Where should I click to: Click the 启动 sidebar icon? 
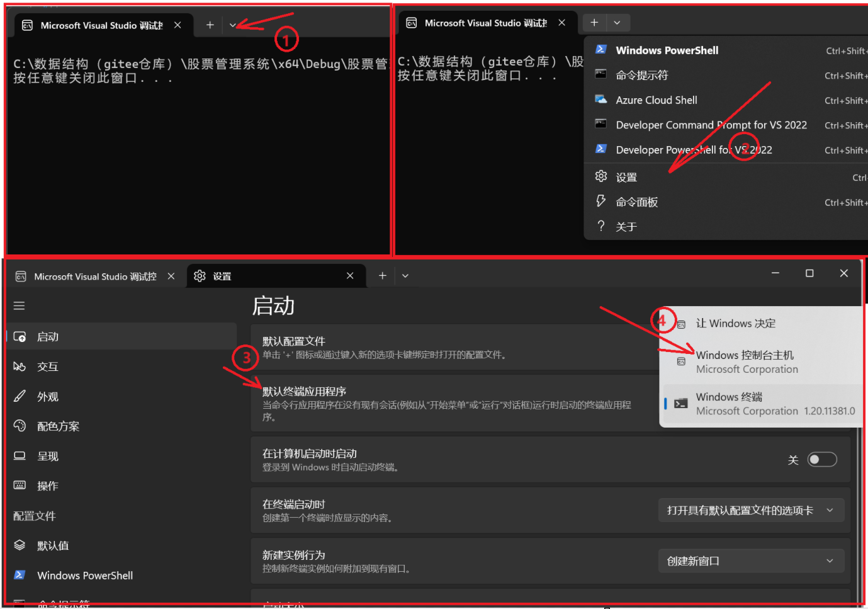click(20, 336)
